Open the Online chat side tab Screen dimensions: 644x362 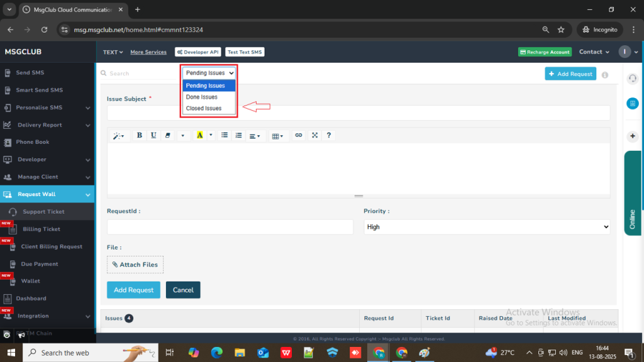[633, 193]
